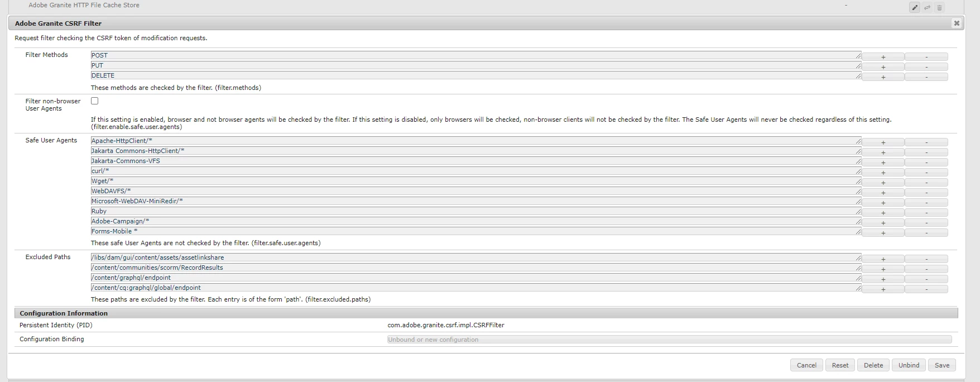Remove the PUT filter method
Image resolution: width=980 pixels, height=382 pixels.
(x=926, y=67)
